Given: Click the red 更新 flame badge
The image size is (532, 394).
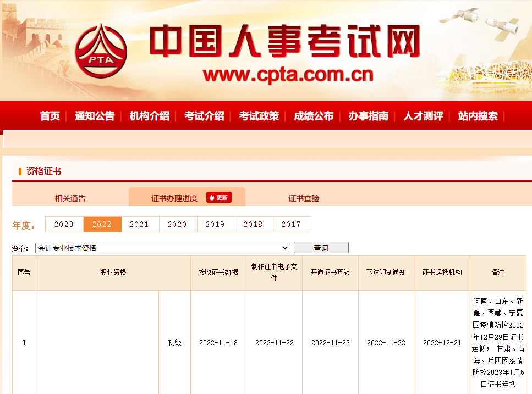Looking at the screenshot, I should [x=218, y=197].
